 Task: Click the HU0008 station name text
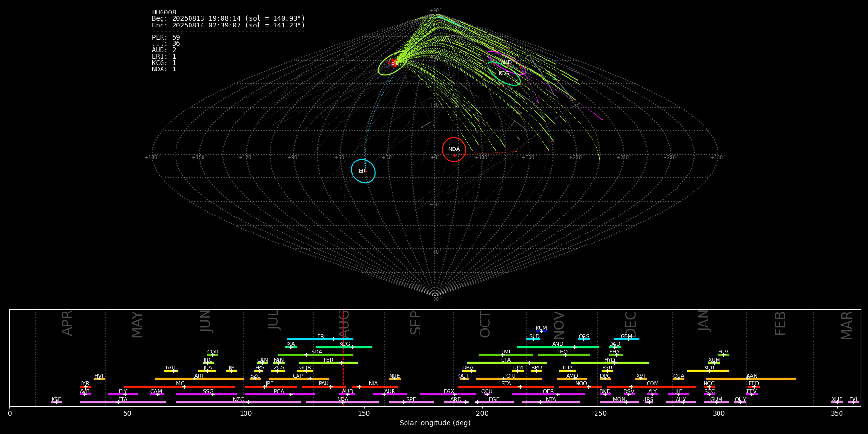(x=164, y=13)
